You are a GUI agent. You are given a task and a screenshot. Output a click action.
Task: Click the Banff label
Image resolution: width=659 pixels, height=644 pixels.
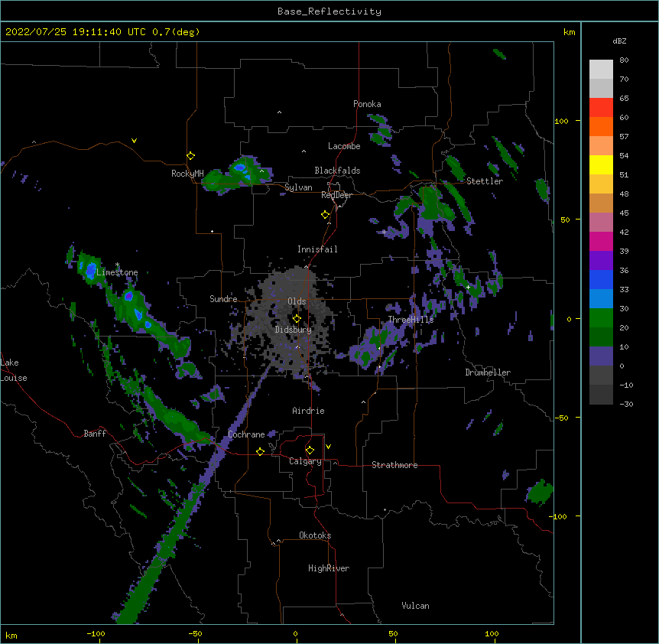(95, 434)
